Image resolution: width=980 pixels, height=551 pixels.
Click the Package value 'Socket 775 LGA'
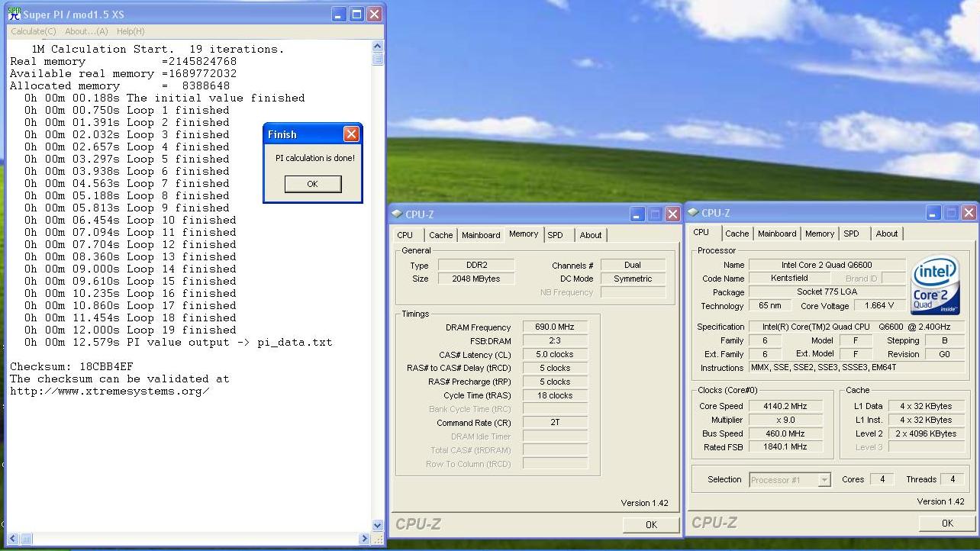[827, 292]
